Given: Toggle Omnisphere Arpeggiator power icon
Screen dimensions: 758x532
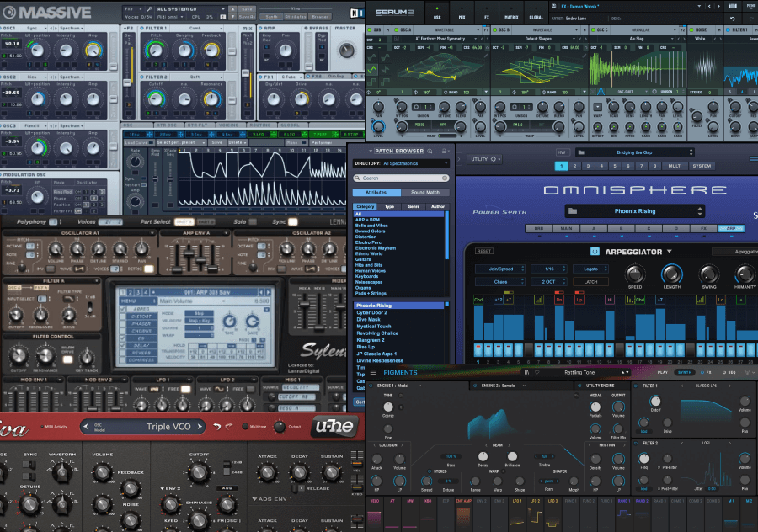Looking at the screenshot, I should click(595, 252).
